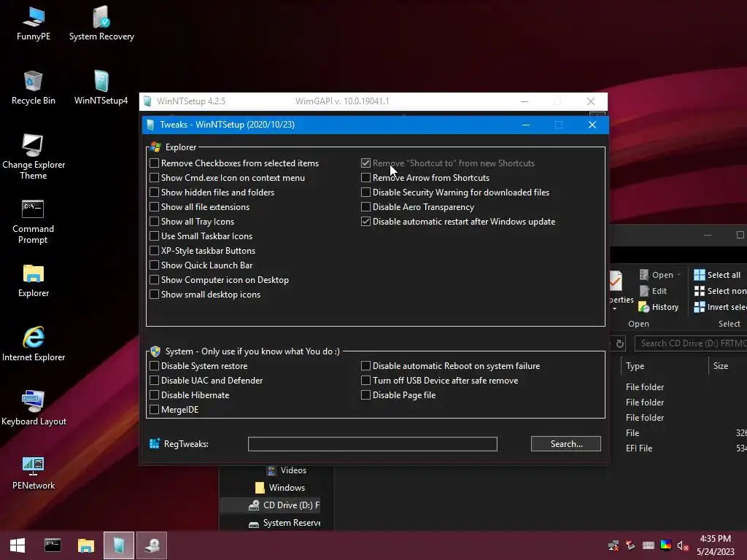Check XP-Style taskbar Buttons
The image size is (747, 560).
point(155,251)
